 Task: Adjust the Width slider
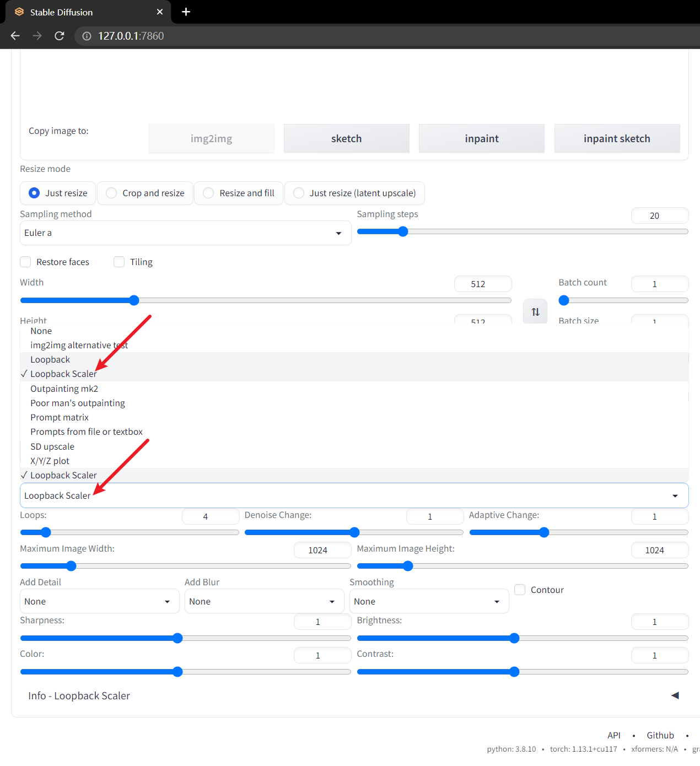click(x=266, y=300)
